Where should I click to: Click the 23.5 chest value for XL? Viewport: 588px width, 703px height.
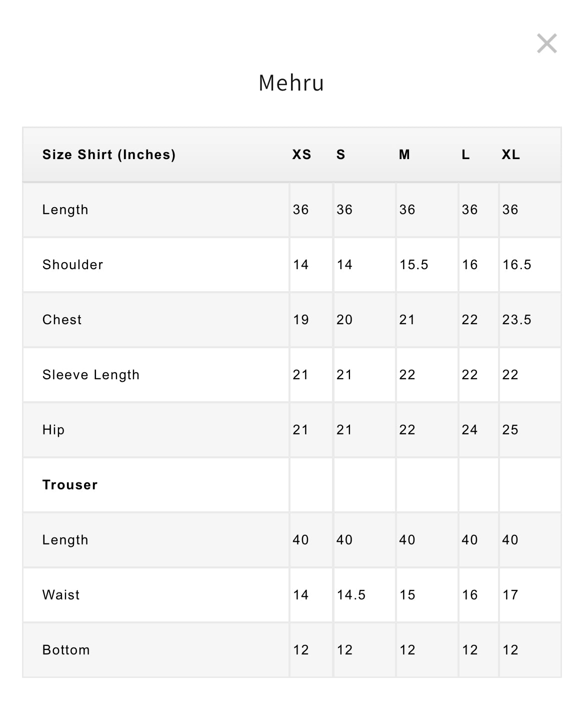517,320
